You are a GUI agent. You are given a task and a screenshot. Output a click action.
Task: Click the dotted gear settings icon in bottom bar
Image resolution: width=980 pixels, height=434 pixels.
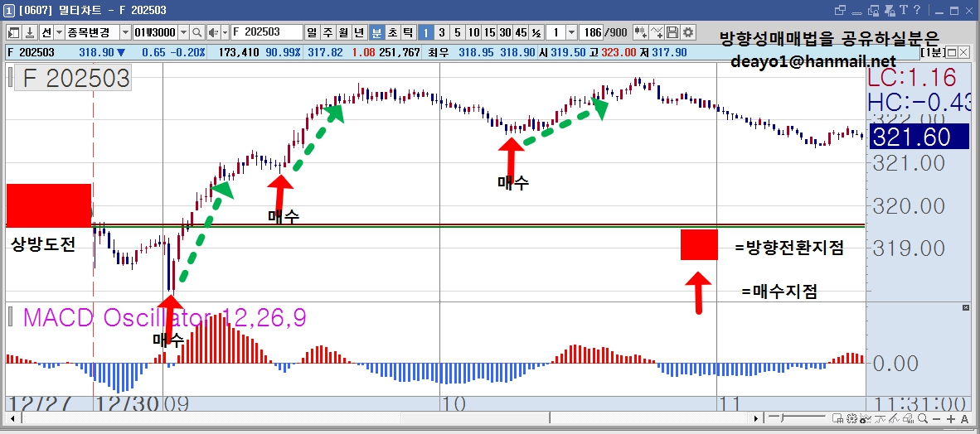click(851, 418)
